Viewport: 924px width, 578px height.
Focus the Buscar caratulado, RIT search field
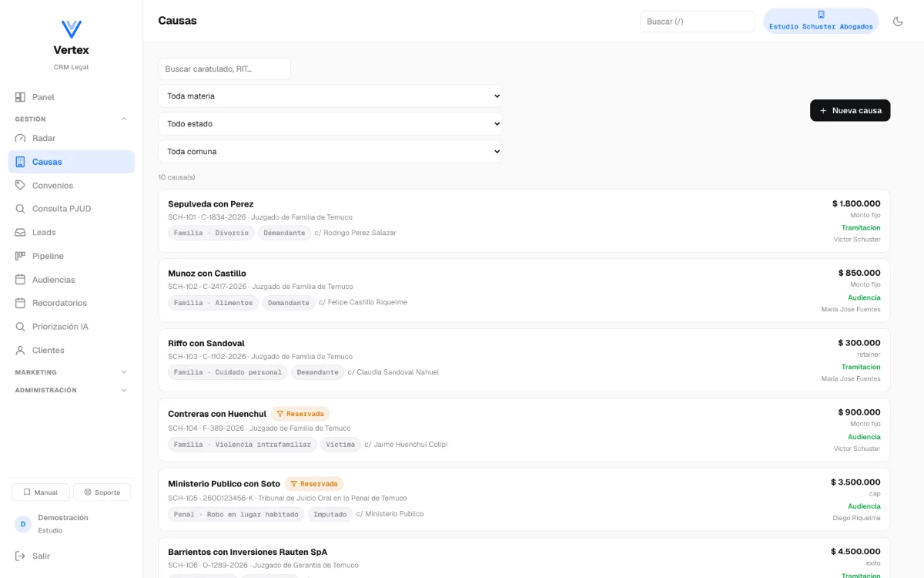(x=224, y=69)
